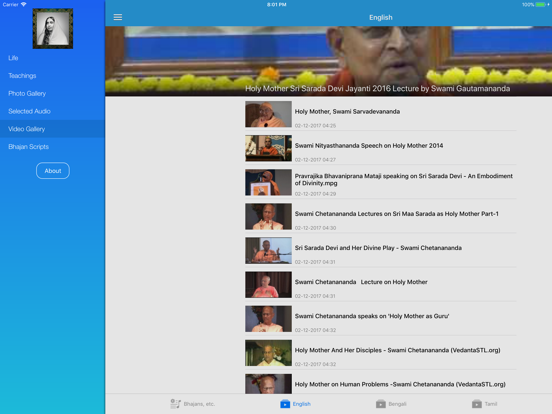Play the featured Jayanti 2016 lecture banner
Image resolution: width=552 pixels, height=414 pixels.
[x=328, y=61]
